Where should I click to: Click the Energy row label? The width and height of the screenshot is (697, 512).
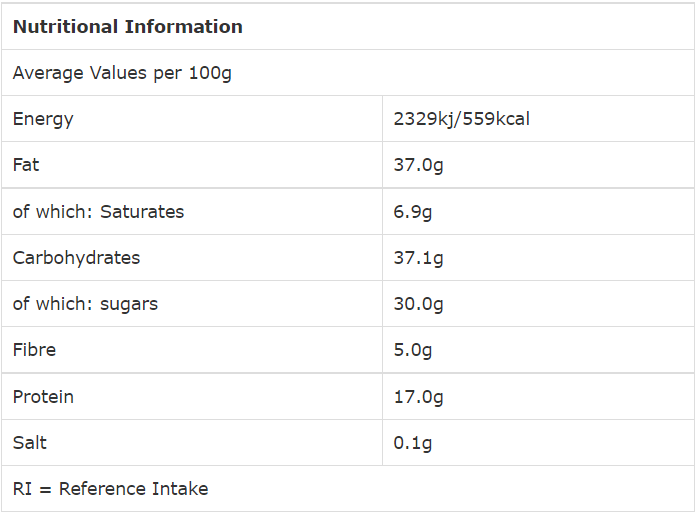coord(43,119)
